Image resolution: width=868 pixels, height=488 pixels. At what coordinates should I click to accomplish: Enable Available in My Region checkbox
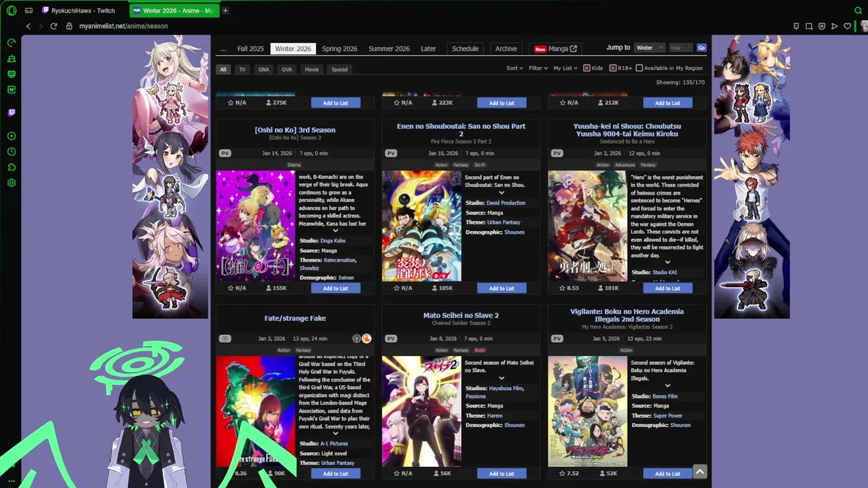[x=639, y=68]
